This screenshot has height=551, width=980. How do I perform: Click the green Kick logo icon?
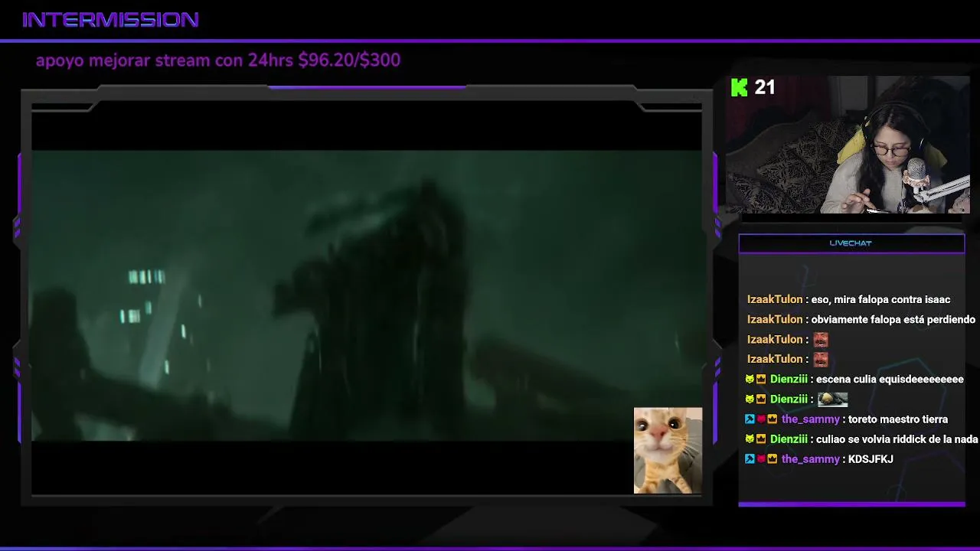click(739, 87)
